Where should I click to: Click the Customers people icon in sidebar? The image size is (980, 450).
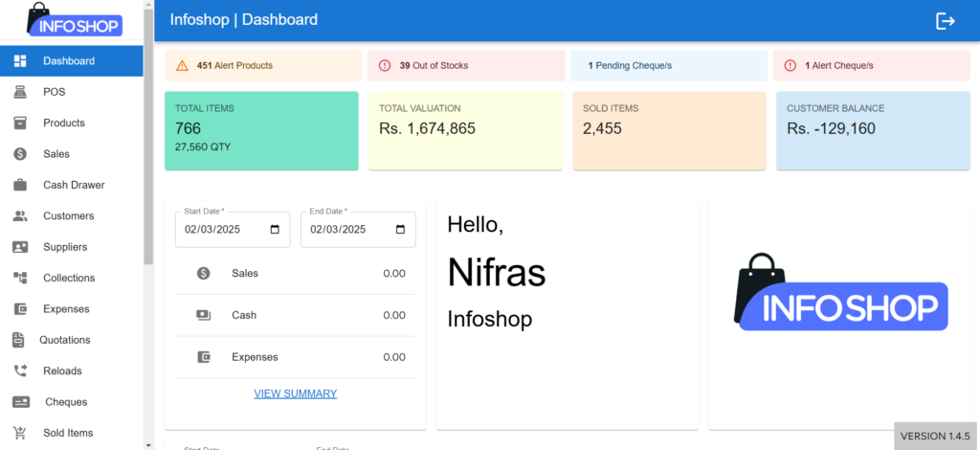pyautogui.click(x=20, y=216)
